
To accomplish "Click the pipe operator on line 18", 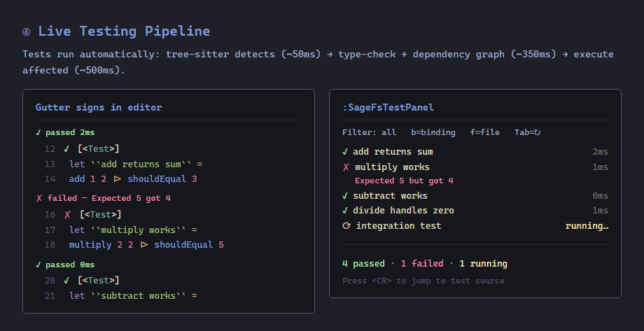I will [144, 245].
